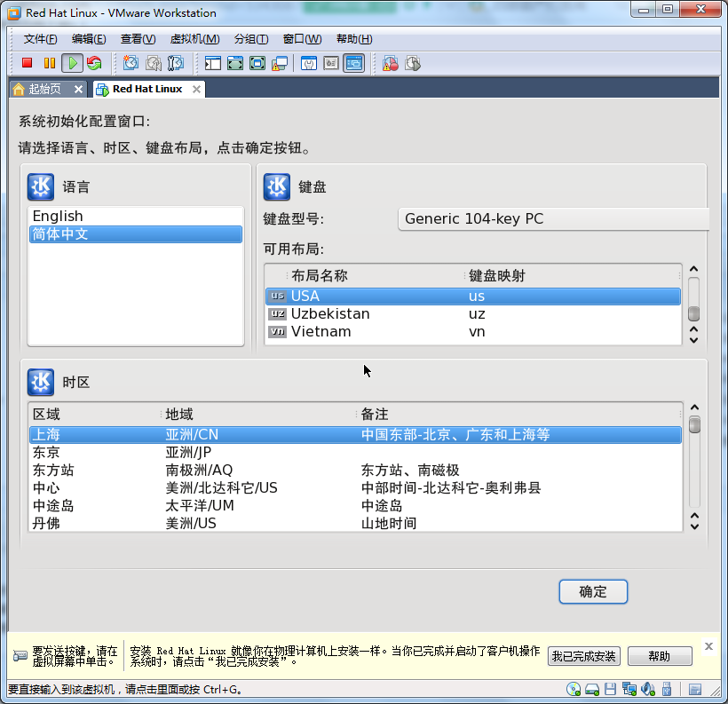Screen dimensions: 728x704
Task: Select the Uzbekistan keyboard layout row
Action: pyautogui.click(x=472, y=314)
